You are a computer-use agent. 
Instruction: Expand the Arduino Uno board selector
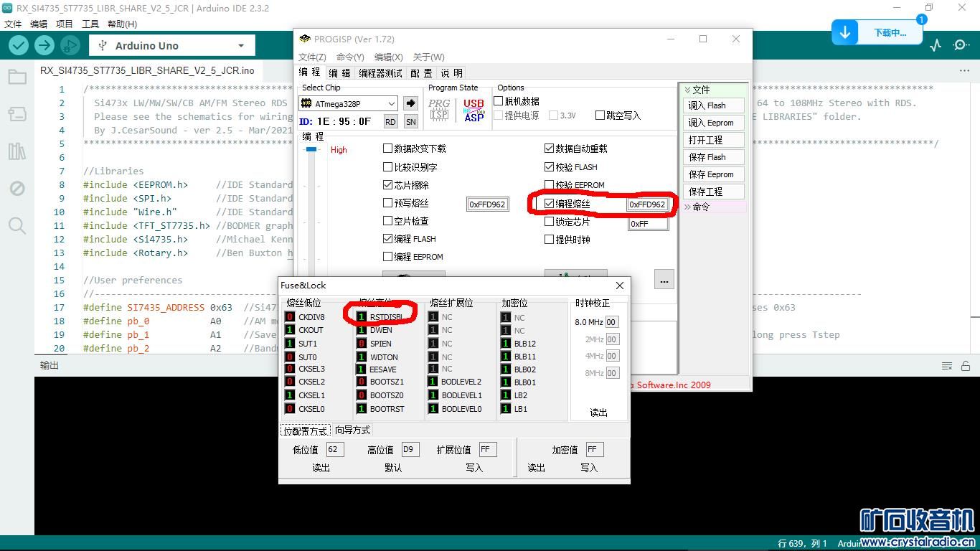point(171,45)
